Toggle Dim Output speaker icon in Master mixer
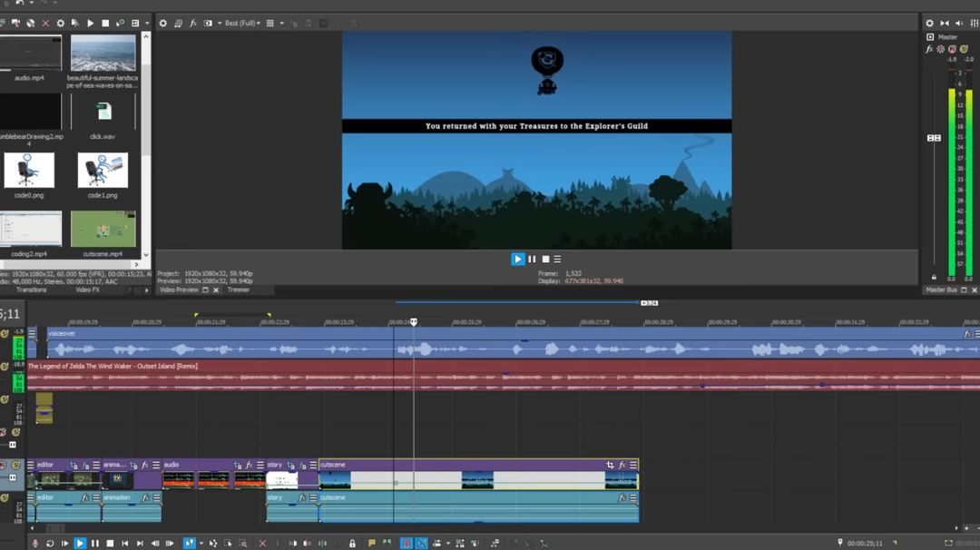980x550 pixels. 959,23
